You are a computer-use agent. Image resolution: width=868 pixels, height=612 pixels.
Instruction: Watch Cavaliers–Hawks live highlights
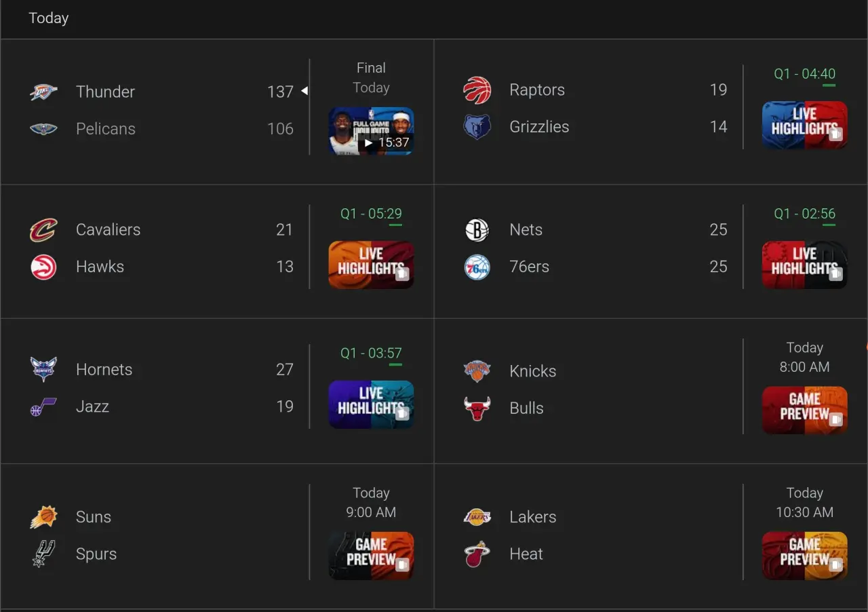(x=371, y=265)
